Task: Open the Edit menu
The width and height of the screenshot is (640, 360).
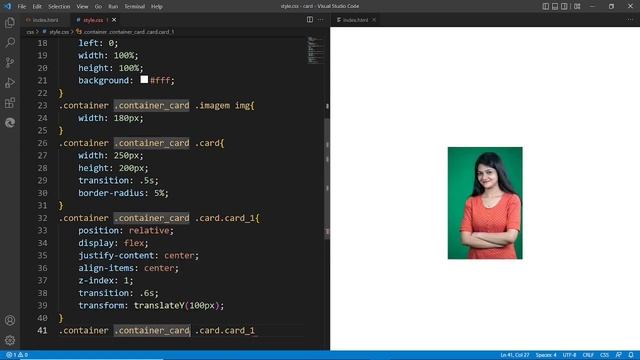Action: (x=37, y=7)
